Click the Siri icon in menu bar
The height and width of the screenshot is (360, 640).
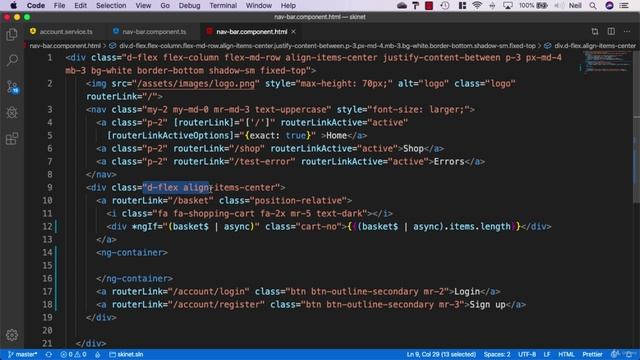click(609, 5)
